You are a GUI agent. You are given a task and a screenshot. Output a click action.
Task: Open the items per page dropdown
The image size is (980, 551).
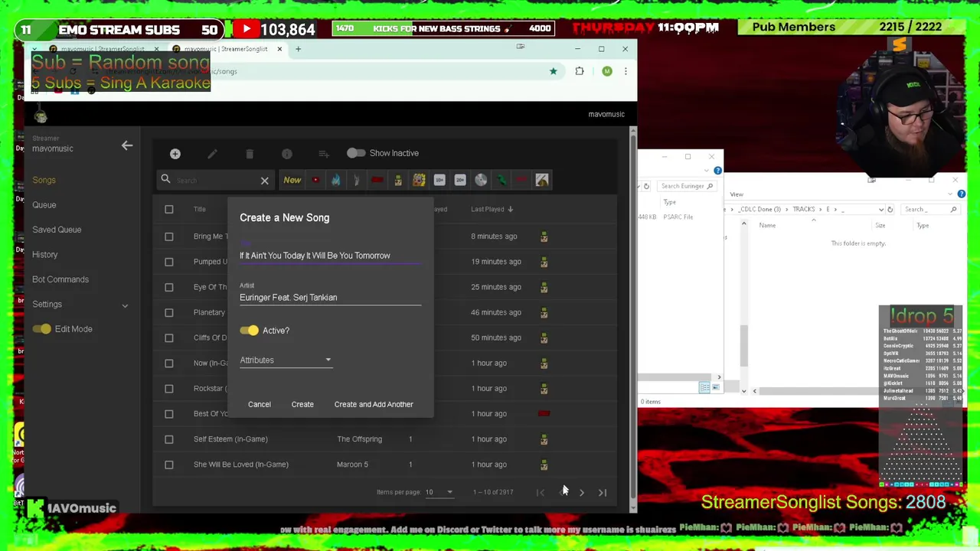click(x=439, y=492)
